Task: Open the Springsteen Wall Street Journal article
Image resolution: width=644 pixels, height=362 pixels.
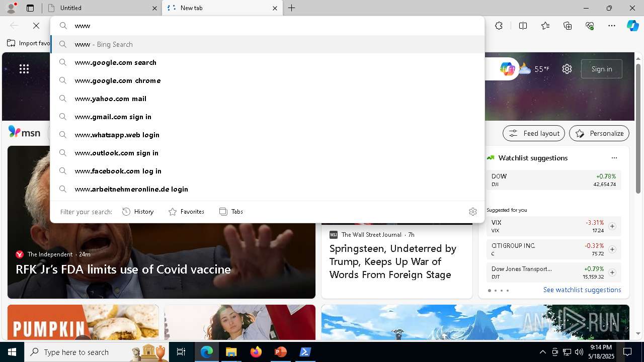Action: (393, 261)
